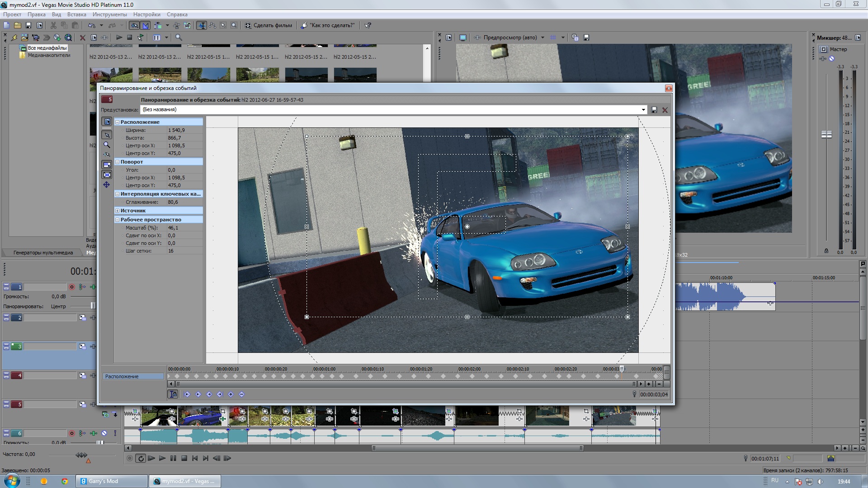
Task: Save the preset with the floppy icon
Action: click(654, 110)
